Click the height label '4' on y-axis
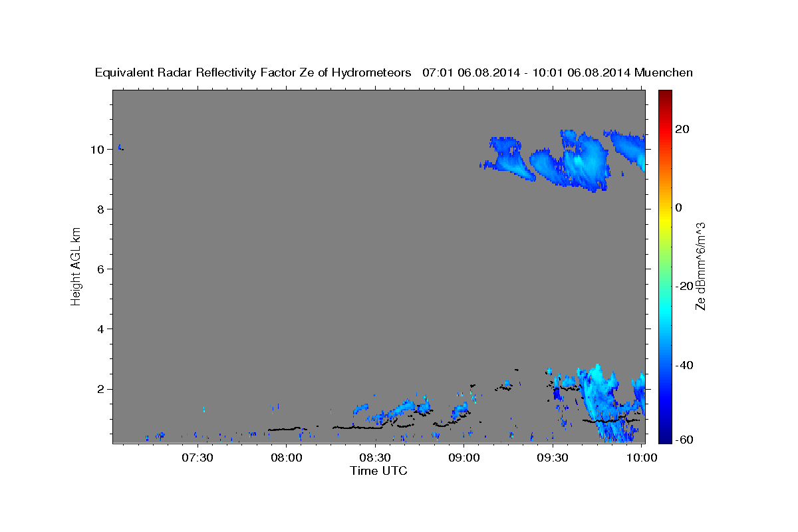The image size is (798, 532). coord(100,329)
